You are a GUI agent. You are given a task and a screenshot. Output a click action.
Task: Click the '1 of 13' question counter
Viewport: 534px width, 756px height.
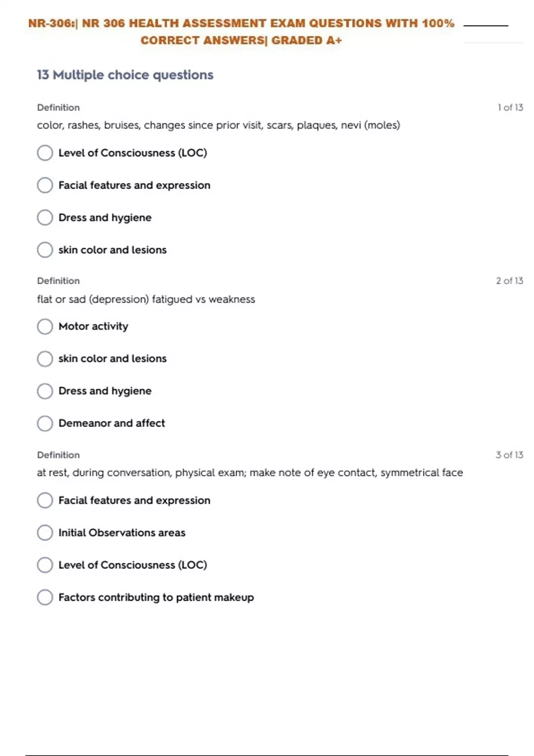pos(510,108)
